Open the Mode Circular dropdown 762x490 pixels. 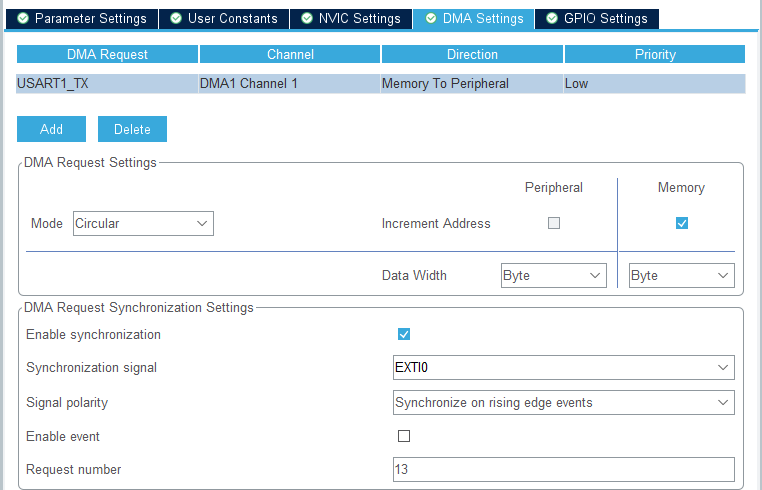(x=143, y=224)
